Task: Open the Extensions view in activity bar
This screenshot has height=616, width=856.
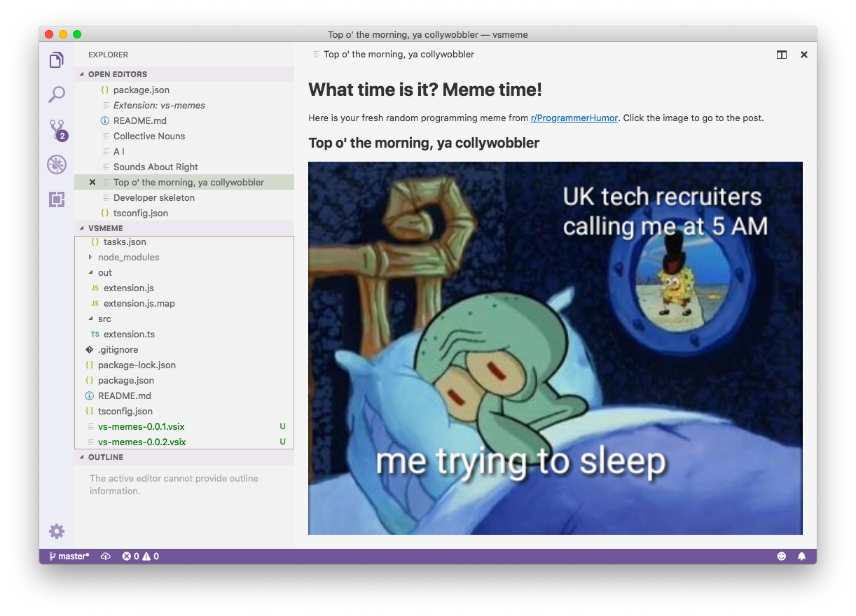Action: [x=57, y=199]
